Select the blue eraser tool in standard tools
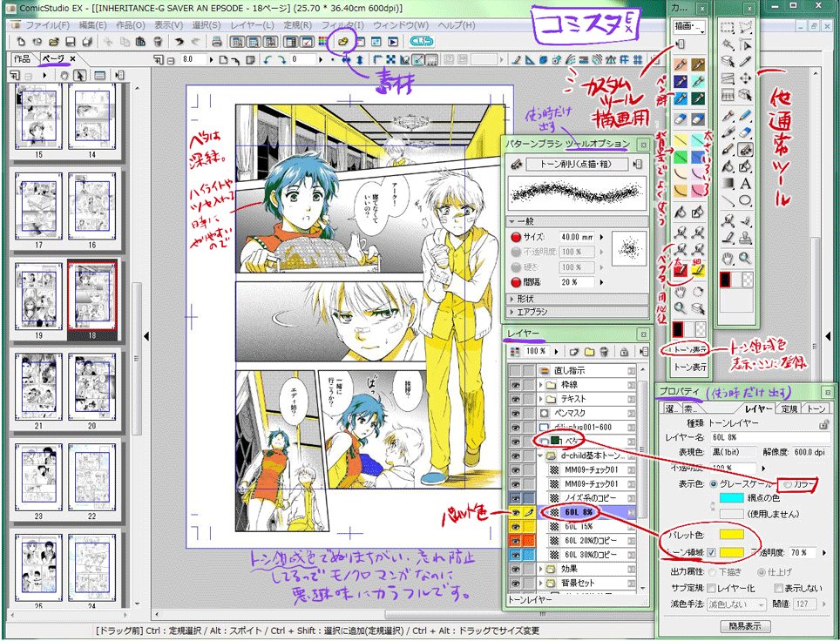This screenshot has width=840, height=641. 745,132
